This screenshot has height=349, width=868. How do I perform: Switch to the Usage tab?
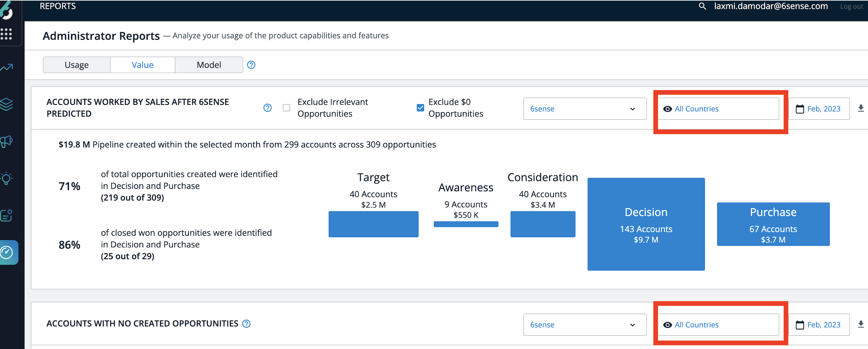[x=77, y=65]
